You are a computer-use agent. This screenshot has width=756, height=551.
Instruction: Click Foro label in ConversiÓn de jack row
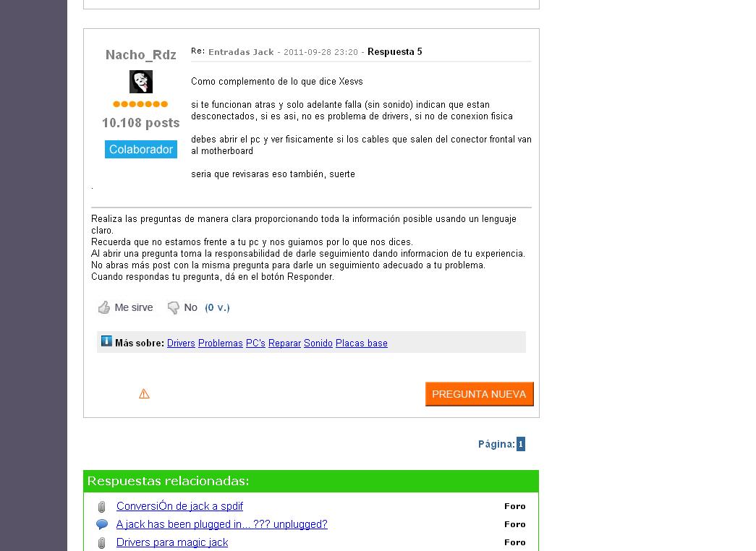515,506
